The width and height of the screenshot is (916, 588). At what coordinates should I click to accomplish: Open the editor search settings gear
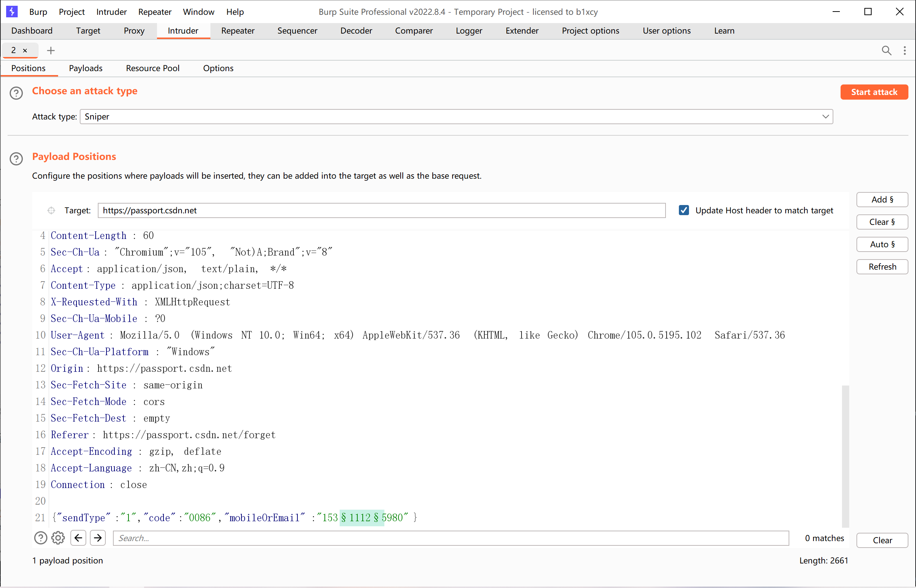pos(58,538)
